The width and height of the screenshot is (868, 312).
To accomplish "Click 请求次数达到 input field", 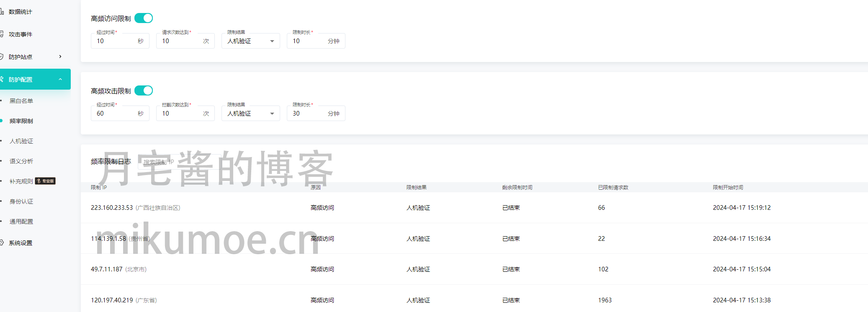I will click(185, 41).
